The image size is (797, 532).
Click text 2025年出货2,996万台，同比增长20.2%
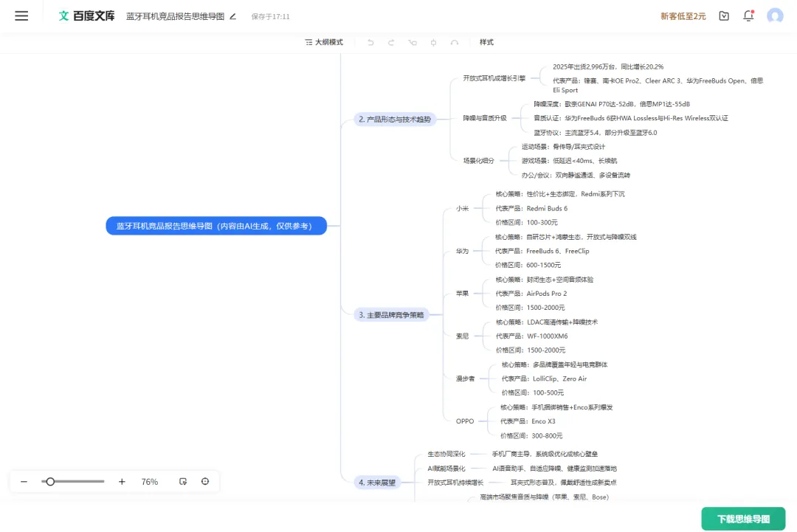coord(608,66)
